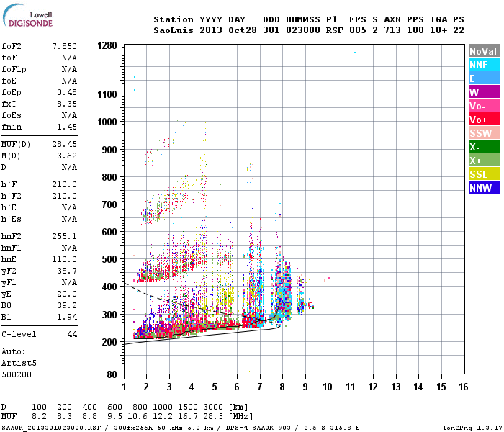Select the E blue legend swatch
The image size is (504, 432).
click(484, 78)
